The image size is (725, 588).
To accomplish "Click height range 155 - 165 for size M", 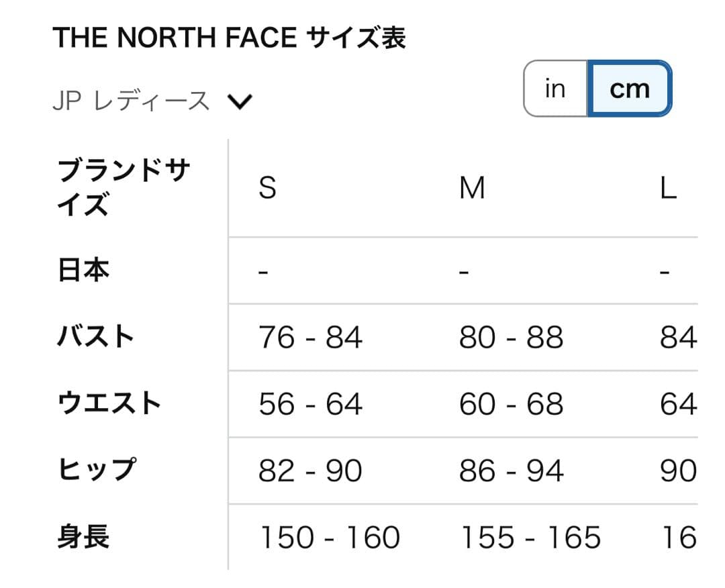I will pos(530,536).
